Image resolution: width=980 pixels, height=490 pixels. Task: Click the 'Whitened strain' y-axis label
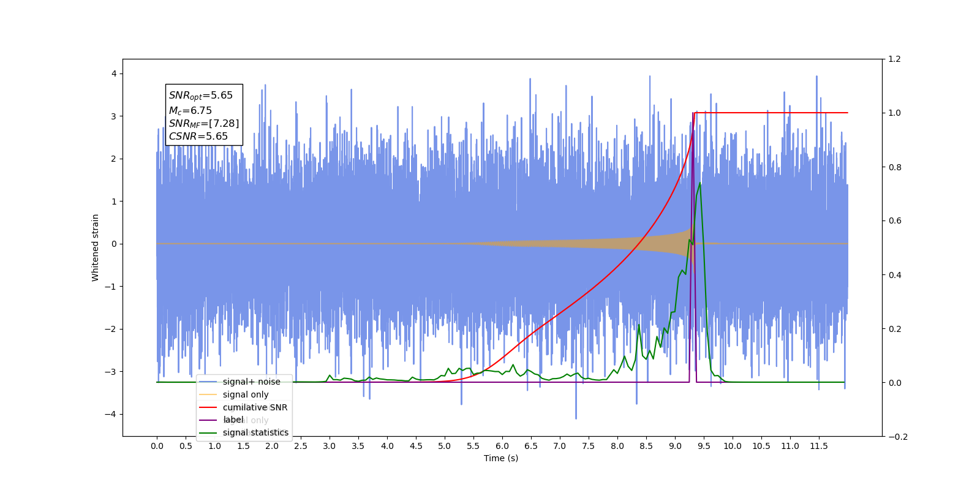pyautogui.click(x=96, y=247)
